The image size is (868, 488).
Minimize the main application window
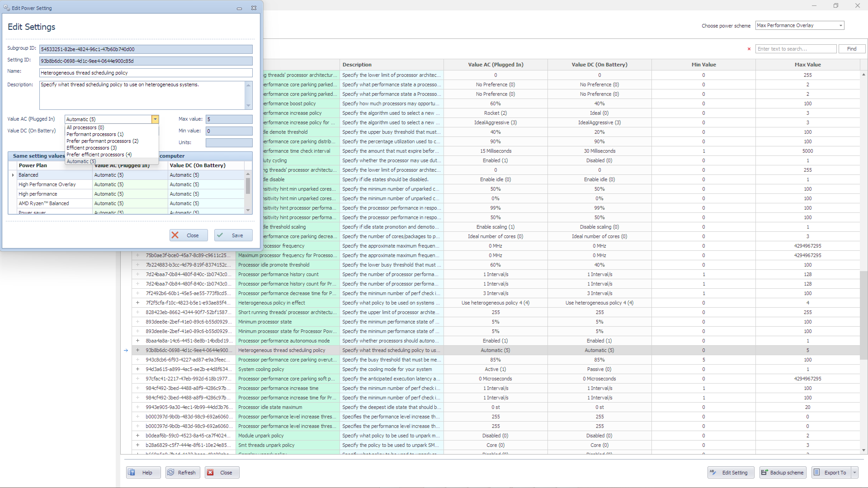pos(814,5)
